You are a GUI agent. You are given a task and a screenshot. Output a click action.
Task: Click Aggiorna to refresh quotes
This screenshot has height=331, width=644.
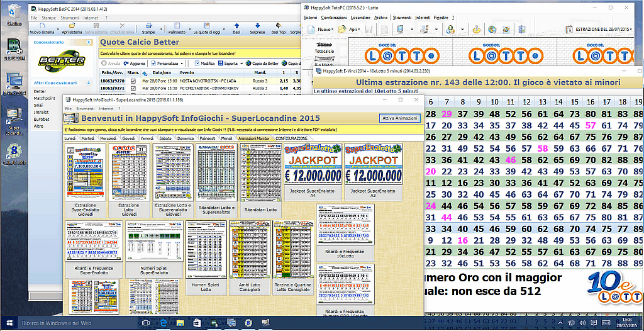134,64
